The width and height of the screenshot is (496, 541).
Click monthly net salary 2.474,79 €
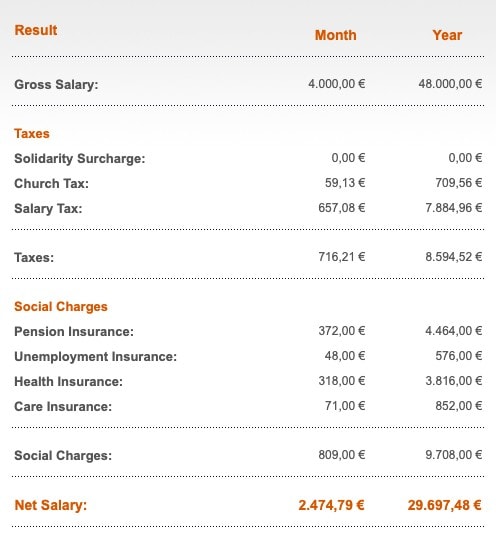331,505
